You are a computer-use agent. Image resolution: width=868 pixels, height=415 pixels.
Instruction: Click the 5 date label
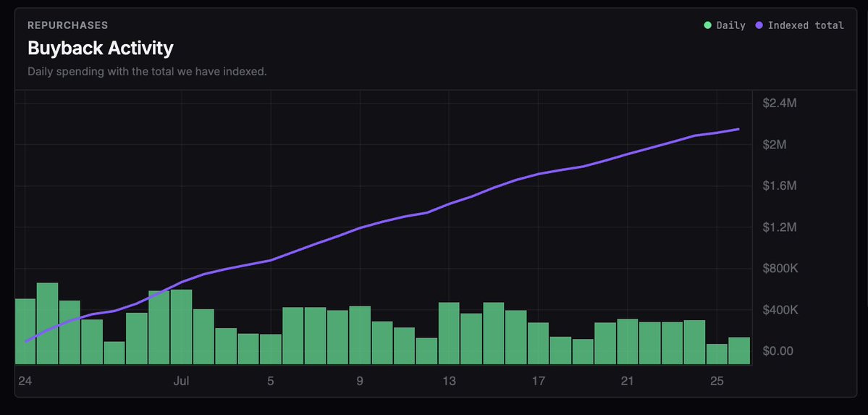(271, 381)
